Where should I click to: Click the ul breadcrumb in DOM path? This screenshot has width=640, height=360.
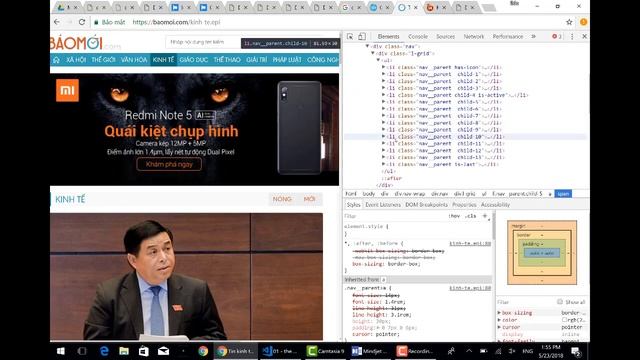(484, 194)
